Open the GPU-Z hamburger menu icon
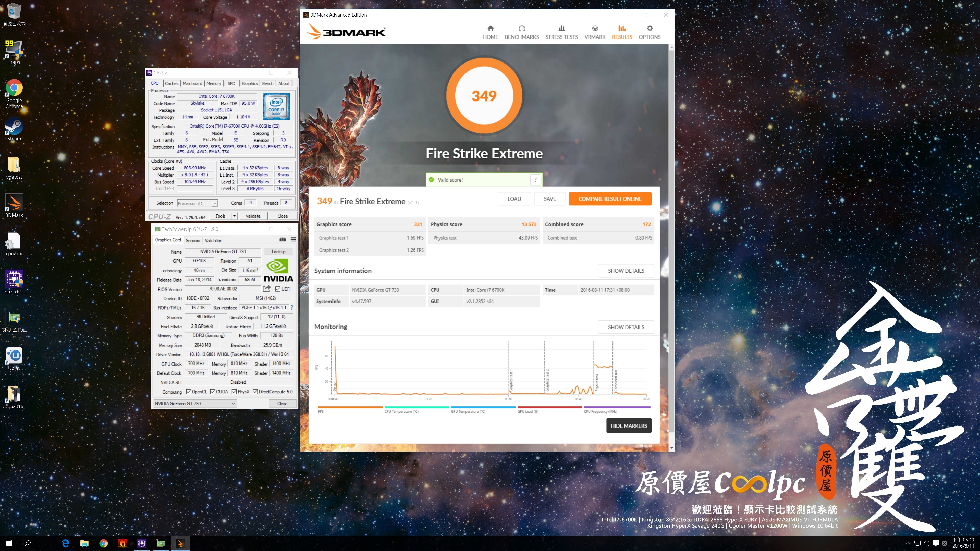 click(x=293, y=240)
